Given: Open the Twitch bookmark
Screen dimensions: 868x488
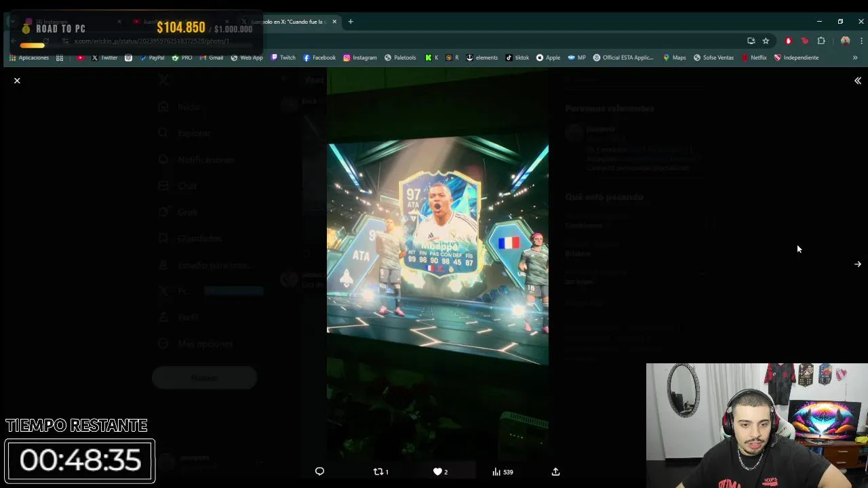Looking at the screenshot, I should click(x=283, y=58).
